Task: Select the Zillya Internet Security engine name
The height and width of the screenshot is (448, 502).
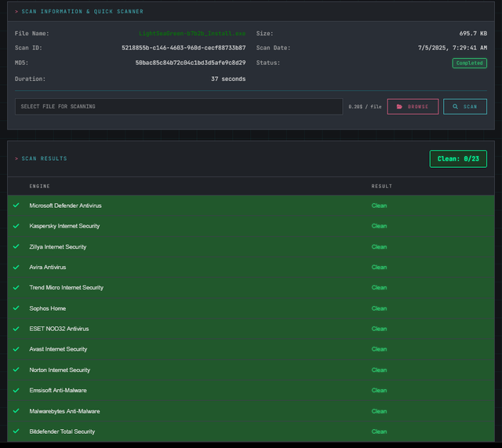Action: [x=57, y=247]
